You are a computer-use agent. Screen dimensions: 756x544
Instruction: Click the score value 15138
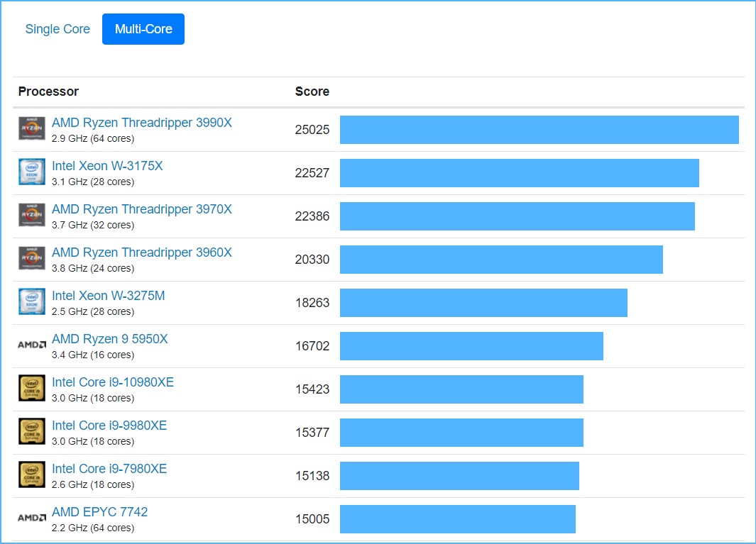pyautogui.click(x=312, y=476)
